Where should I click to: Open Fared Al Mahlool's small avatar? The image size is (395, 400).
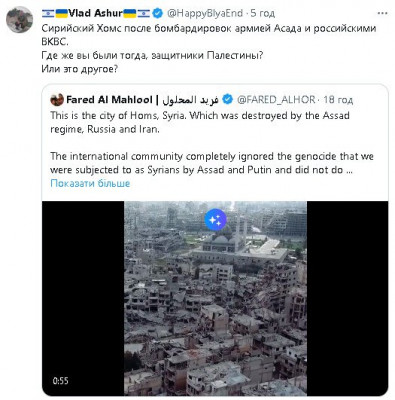point(57,100)
